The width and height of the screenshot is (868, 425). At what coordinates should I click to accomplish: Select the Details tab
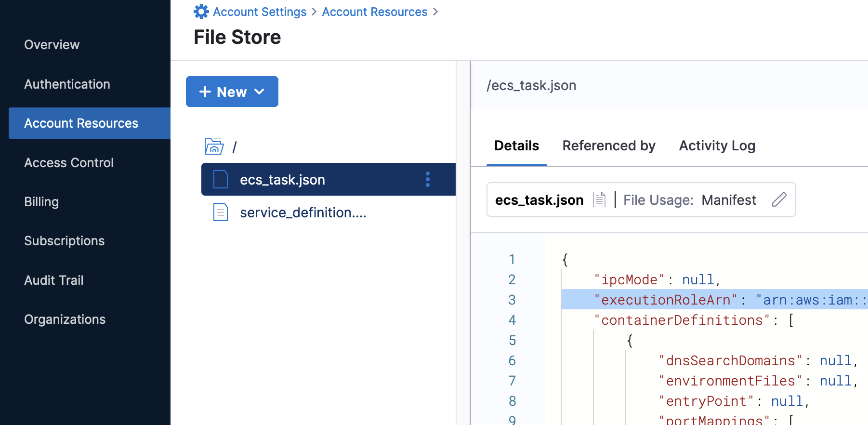tap(516, 146)
